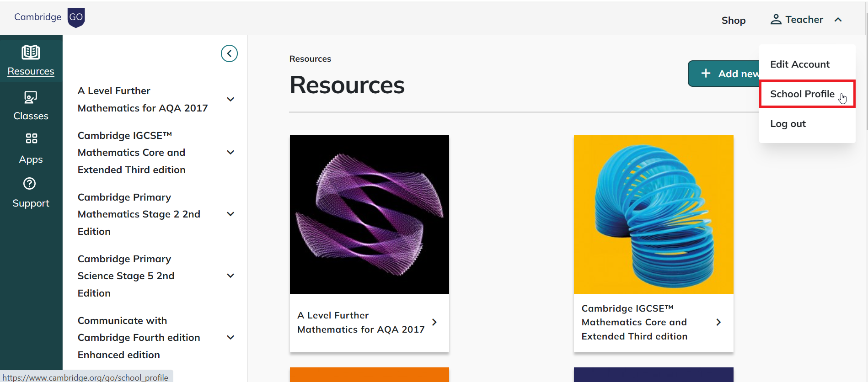Viewport: 868px width, 382px height.
Task: Expand Cambridge IGCSE Mathematics Core and Extended
Action: (230, 152)
